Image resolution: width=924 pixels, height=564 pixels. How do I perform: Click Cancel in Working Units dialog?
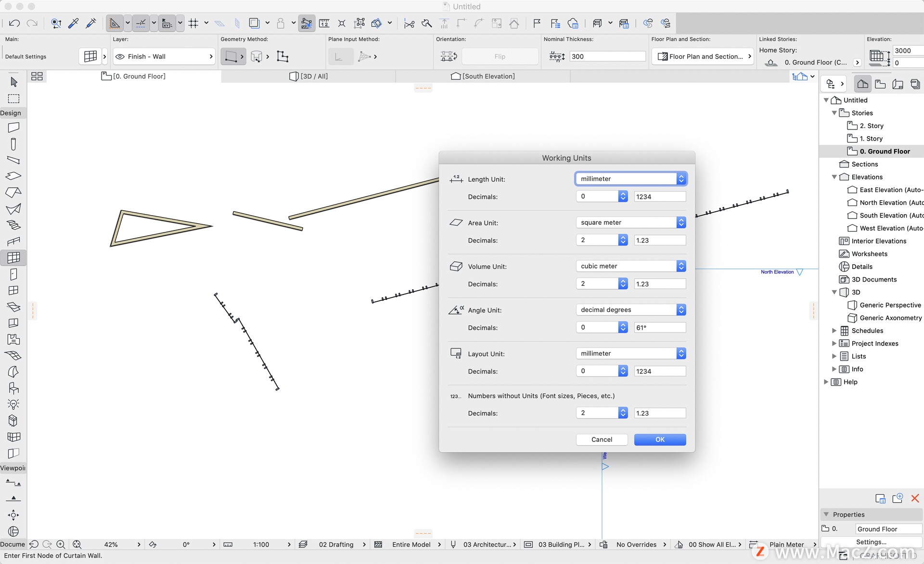pyautogui.click(x=602, y=439)
